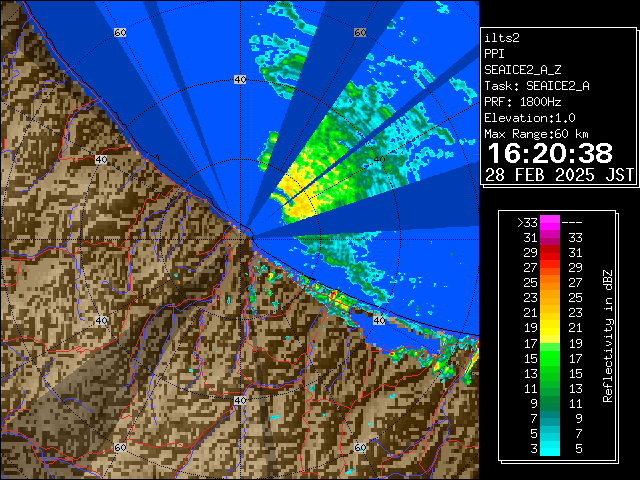Pick the orange 25–27 dBZ legend swatch
This screenshot has width=640, height=480.
click(550, 283)
